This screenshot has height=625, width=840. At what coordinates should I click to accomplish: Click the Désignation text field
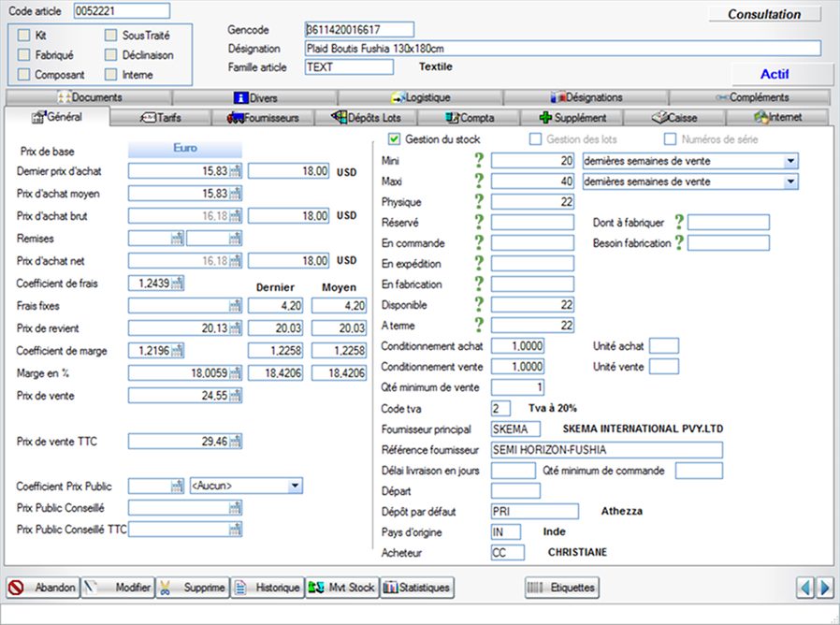pos(562,49)
